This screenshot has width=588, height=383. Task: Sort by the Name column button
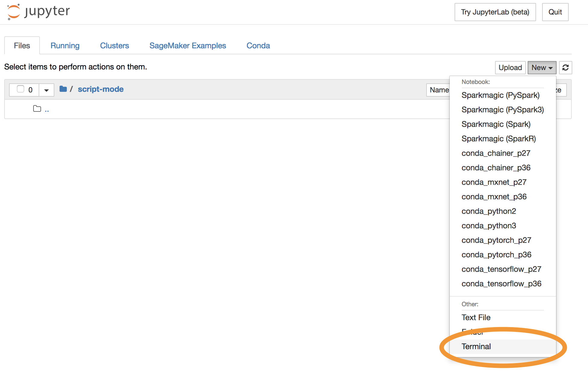[438, 90]
